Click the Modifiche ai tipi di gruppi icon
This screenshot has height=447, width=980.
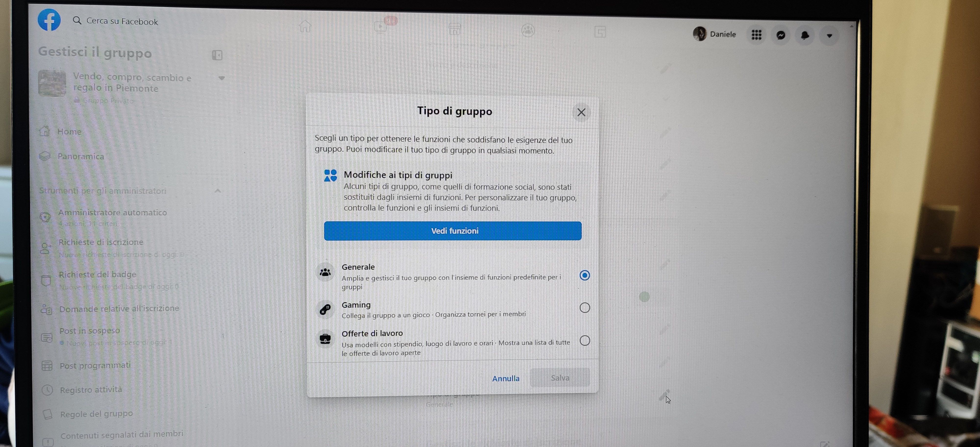pos(330,176)
